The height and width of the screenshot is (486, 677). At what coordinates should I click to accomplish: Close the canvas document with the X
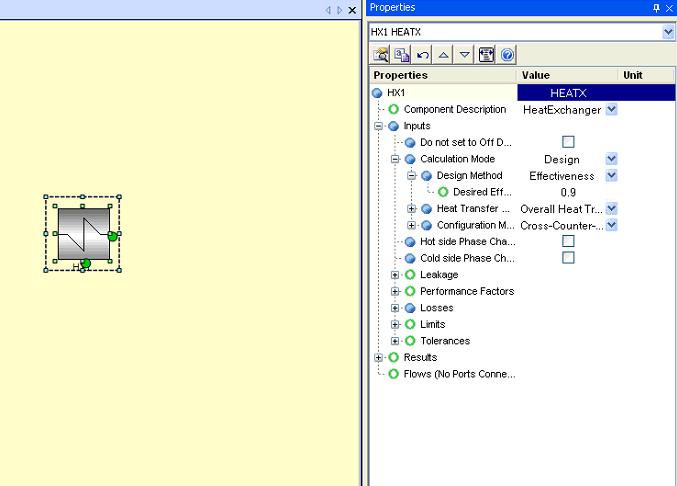[x=352, y=10]
